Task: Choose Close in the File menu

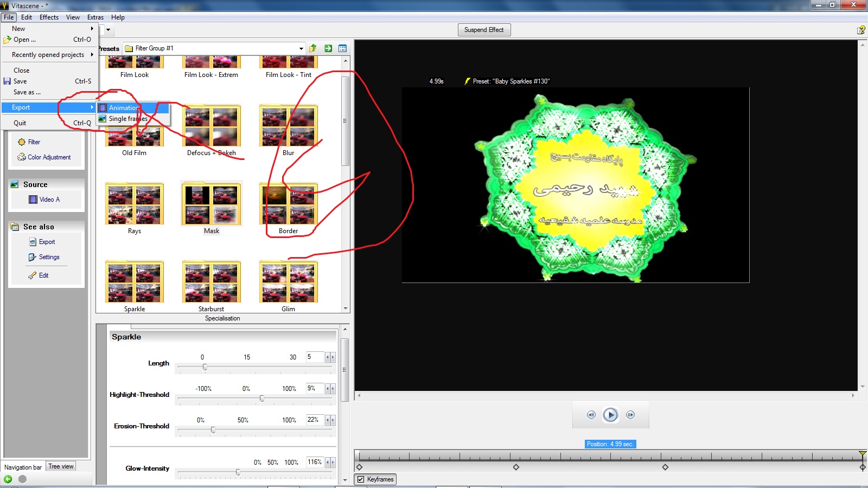Action: tap(50, 70)
